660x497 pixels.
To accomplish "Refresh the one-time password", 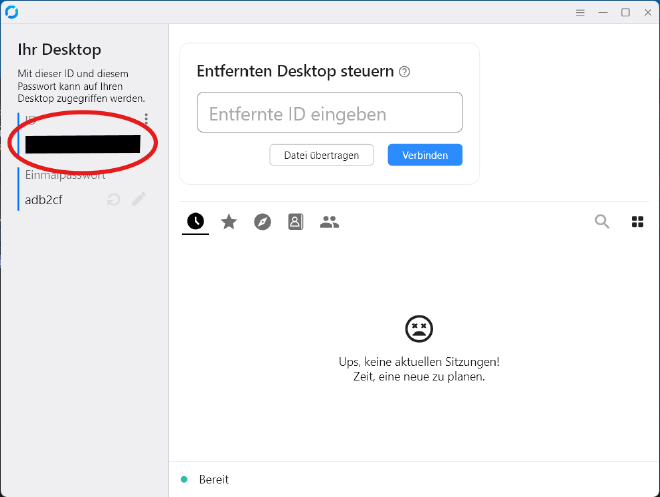I will [x=114, y=199].
